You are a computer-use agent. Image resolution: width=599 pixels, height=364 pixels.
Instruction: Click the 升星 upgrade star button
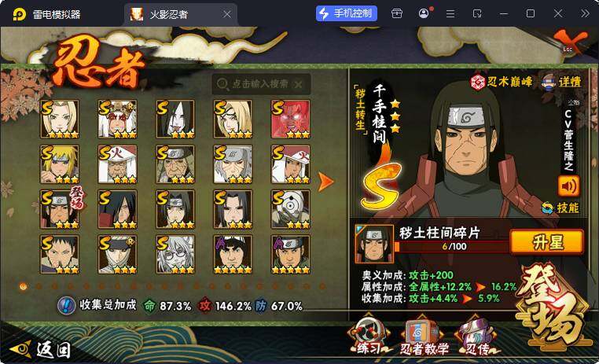[547, 242]
